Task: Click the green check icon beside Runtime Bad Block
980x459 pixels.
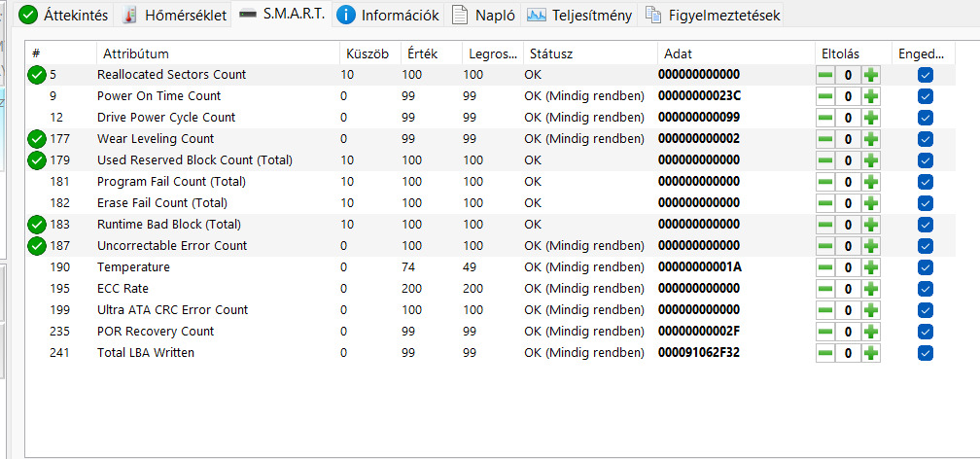Action: (37, 225)
